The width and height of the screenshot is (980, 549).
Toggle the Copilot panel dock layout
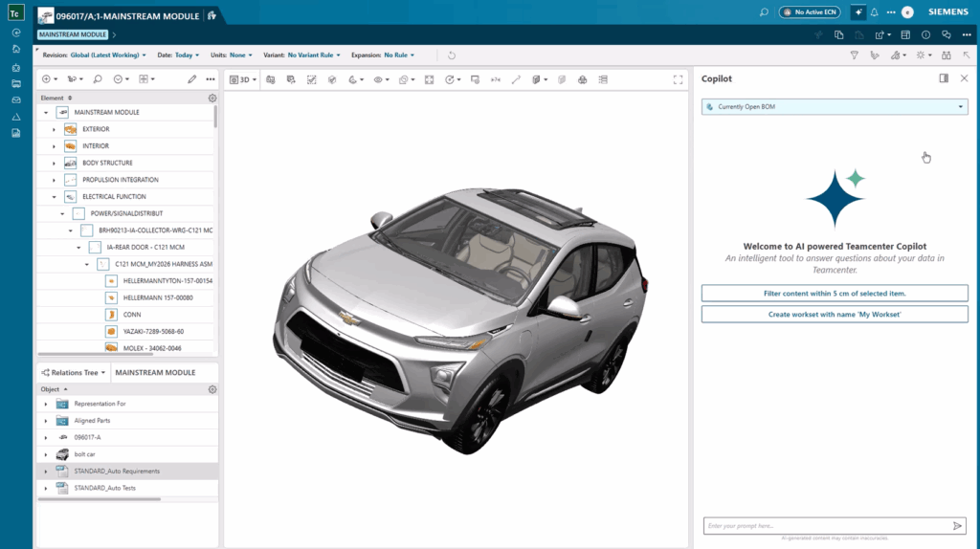[x=944, y=78]
